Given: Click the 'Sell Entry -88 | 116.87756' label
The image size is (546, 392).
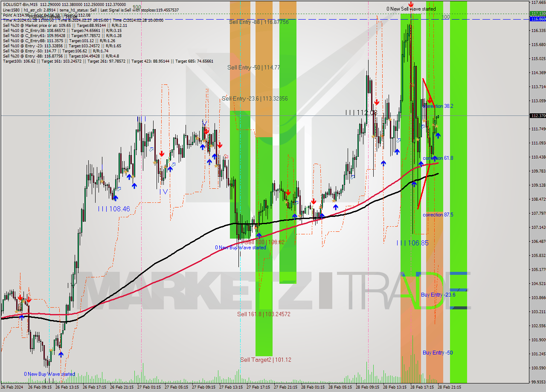Looking at the screenshot, I should coord(259,22).
